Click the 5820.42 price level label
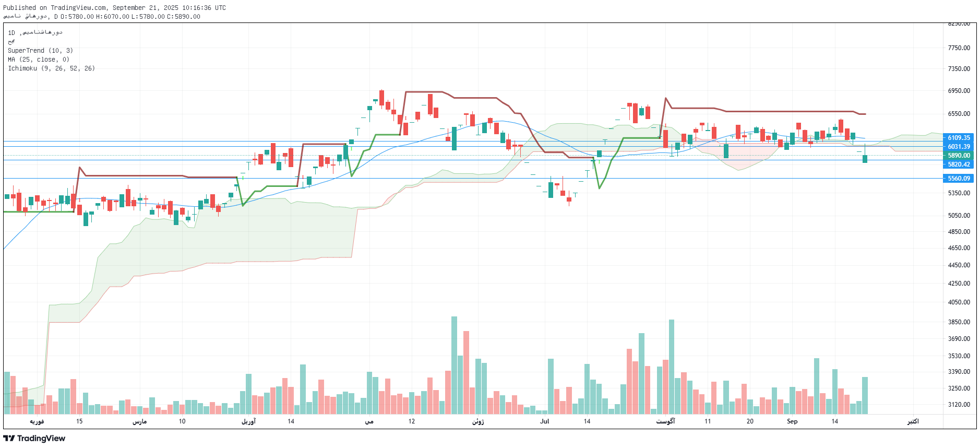 point(959,164)
